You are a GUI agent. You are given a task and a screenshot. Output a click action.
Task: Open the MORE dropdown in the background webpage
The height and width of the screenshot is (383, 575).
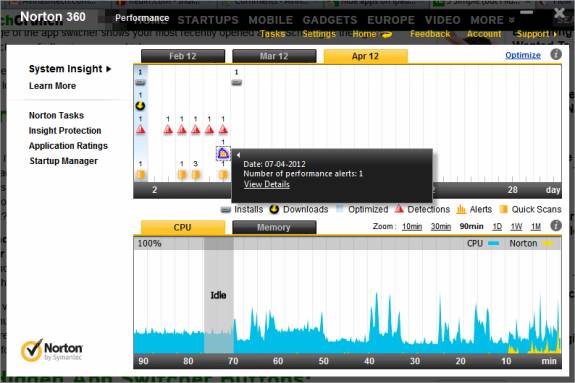[492, 20]
